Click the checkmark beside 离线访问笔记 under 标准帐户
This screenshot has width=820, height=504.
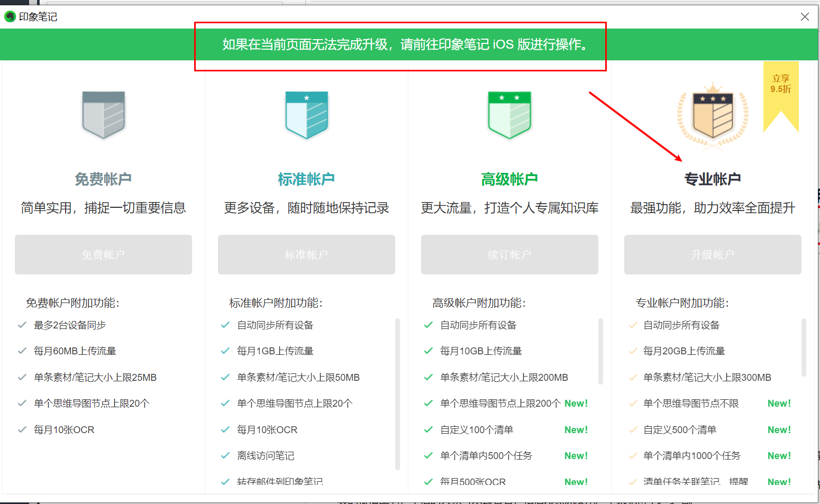[225, 455]
